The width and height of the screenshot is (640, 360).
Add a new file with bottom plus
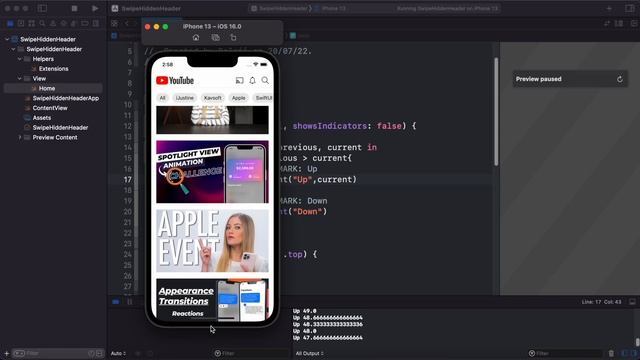[7, 353]
